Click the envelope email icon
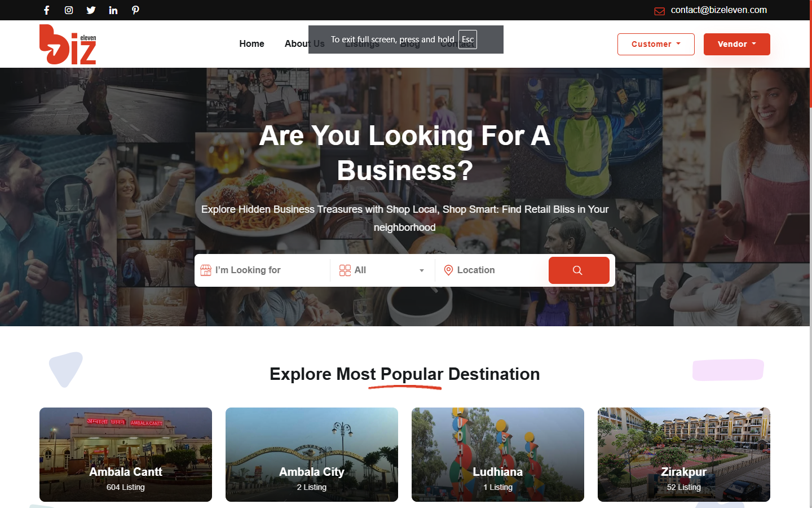812x508 pixels. [659, 11]
